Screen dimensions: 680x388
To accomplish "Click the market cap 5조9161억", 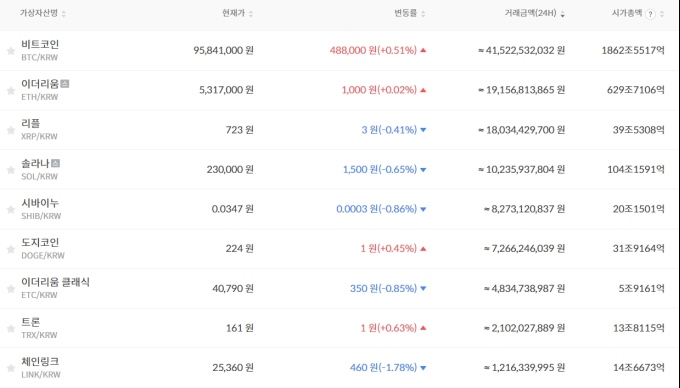I will [x=641, y=288].
